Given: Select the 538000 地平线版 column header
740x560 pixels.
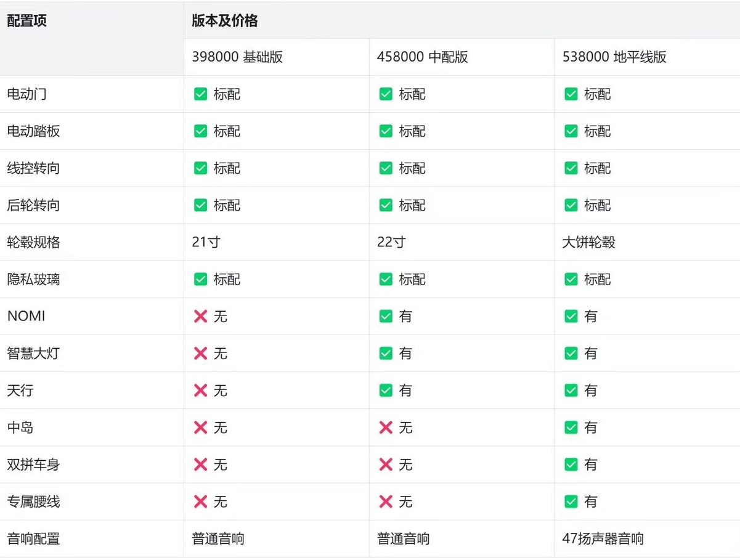Looking at the screenshot, I should click(x=614, y=57).
